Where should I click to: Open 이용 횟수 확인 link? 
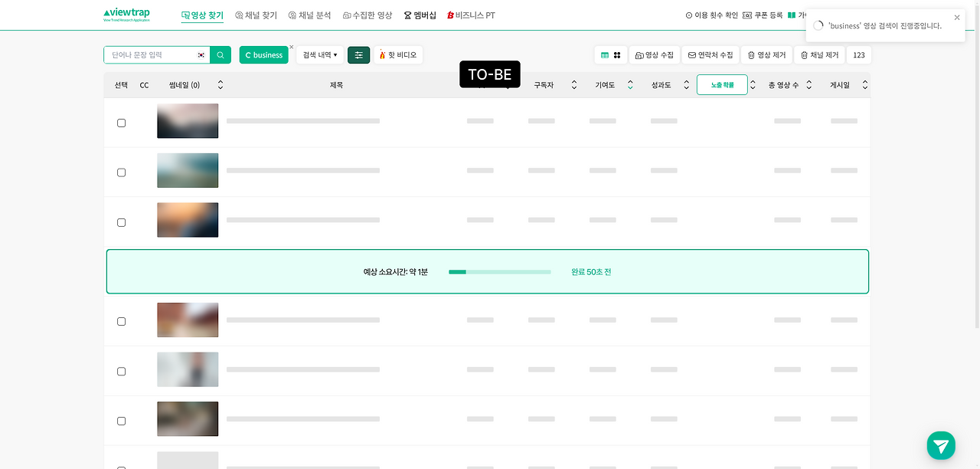point(712,15)
